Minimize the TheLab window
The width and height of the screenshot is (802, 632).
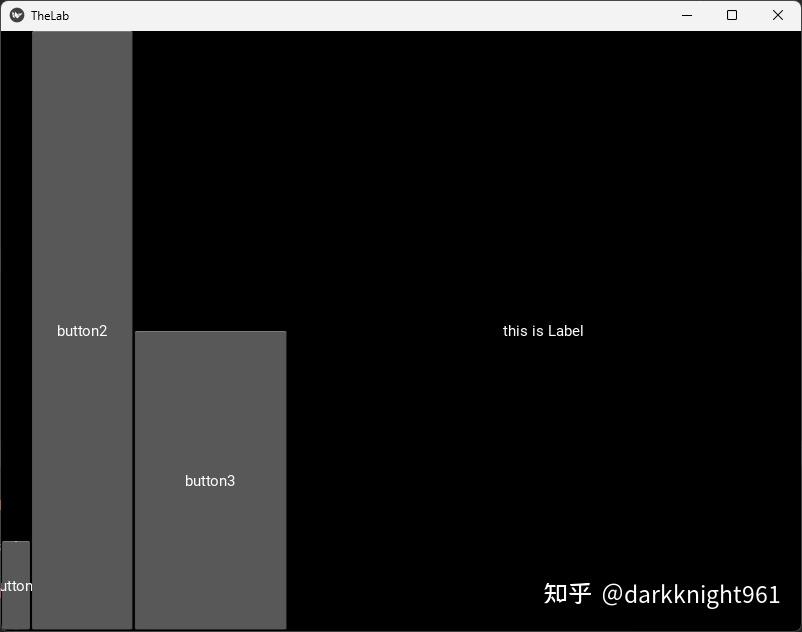coord(686,15)
